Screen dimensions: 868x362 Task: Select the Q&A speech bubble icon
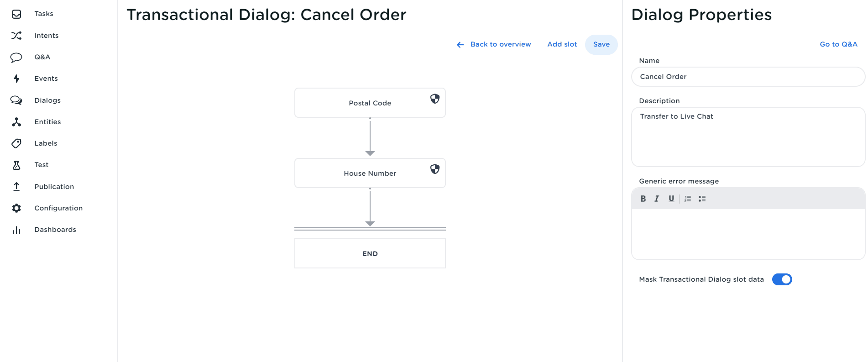pos(16,57)
